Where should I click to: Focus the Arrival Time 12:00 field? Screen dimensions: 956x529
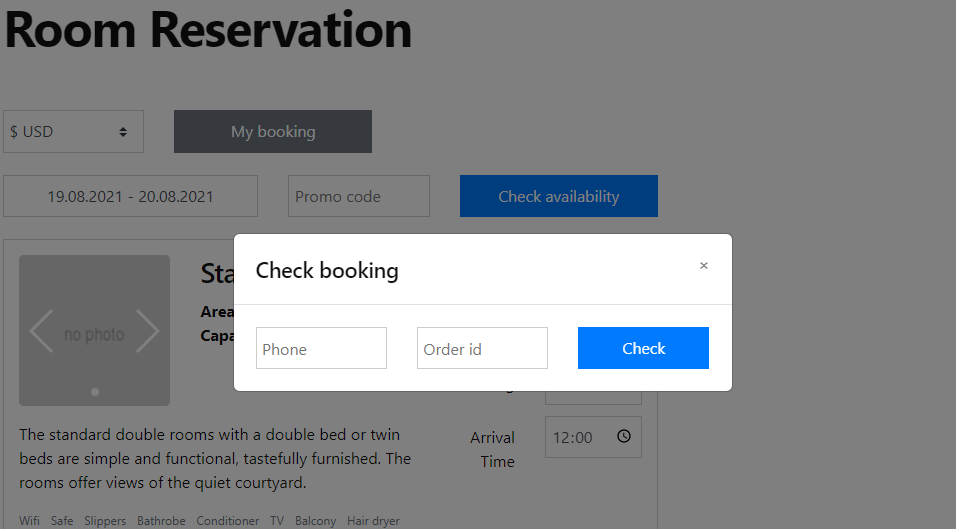(x=593, y=437)
